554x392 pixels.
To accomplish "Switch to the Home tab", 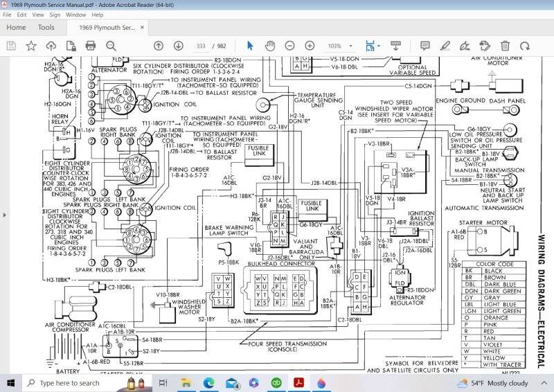I will pos(16,27).
